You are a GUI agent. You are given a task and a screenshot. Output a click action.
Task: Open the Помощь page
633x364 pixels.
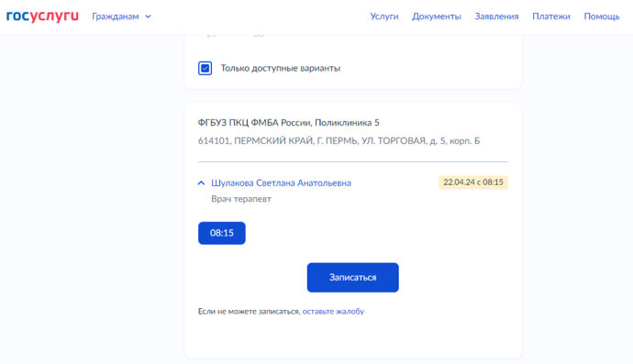pyautogui.click(x=602, y=17)
